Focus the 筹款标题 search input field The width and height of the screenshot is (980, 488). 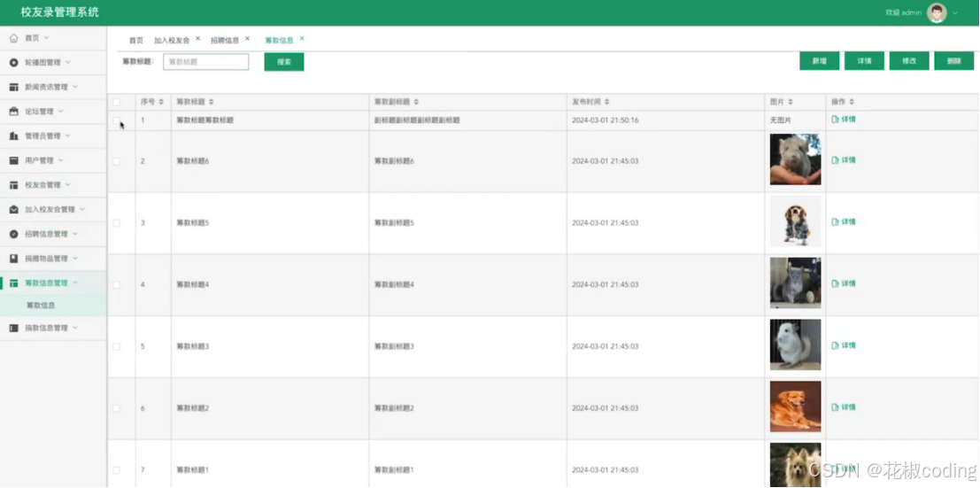206,62
